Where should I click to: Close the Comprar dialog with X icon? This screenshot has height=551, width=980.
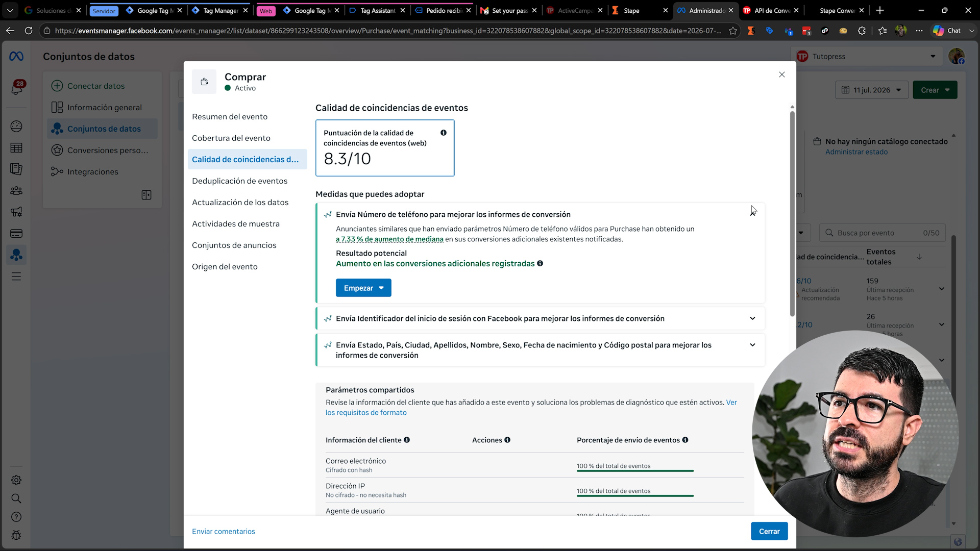click(782, 74)
